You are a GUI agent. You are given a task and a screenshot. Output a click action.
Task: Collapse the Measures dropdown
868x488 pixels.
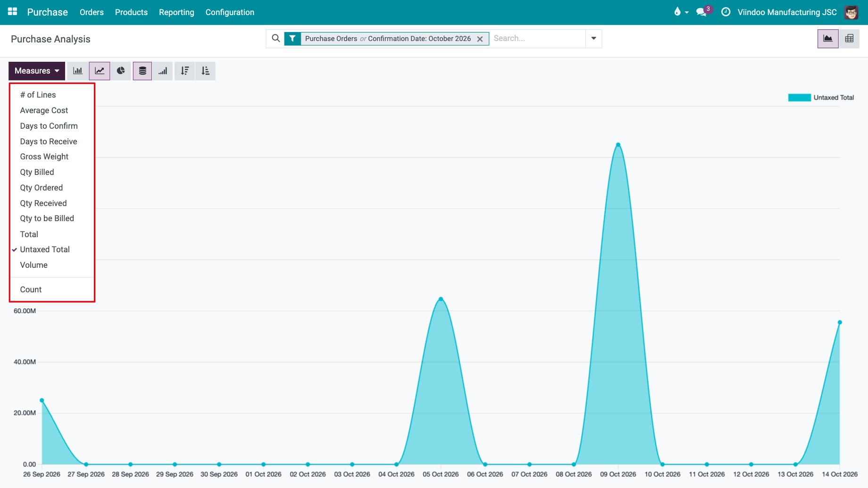tap(37, 71)
